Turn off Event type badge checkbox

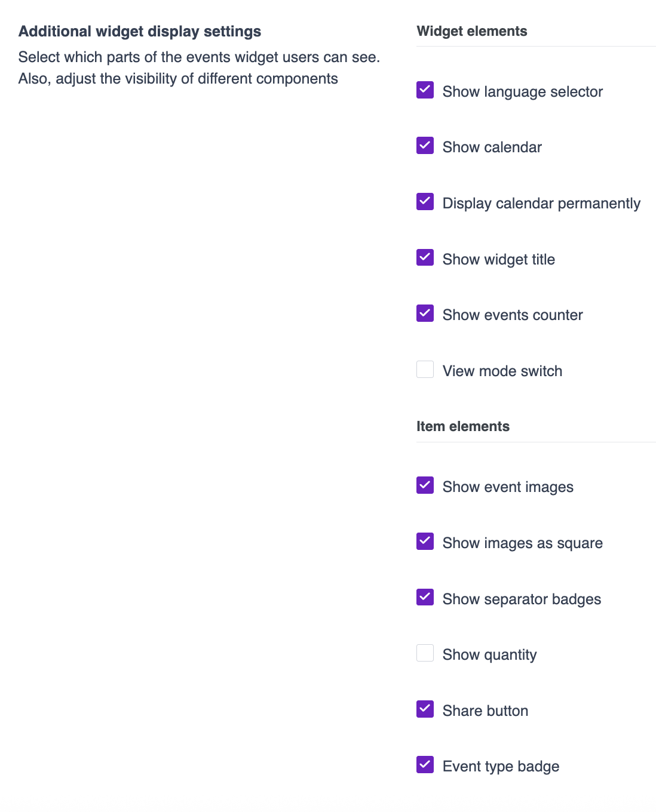click(x=425, y=765)
